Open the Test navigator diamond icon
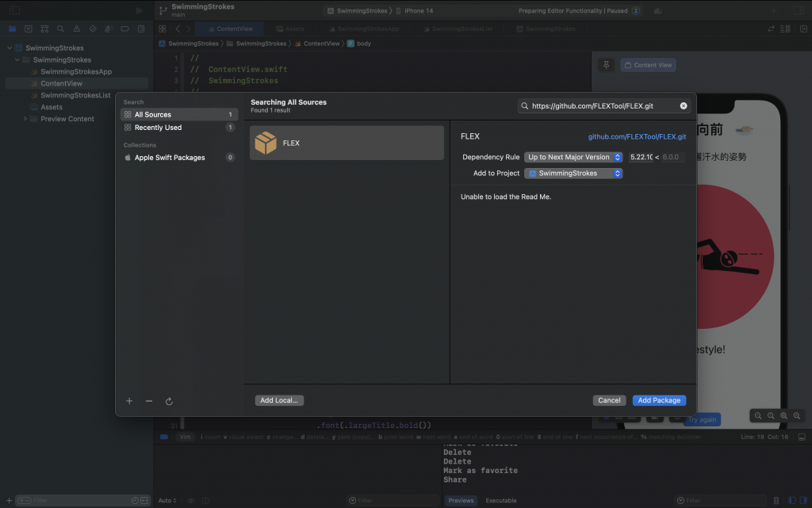 point(93,29)
